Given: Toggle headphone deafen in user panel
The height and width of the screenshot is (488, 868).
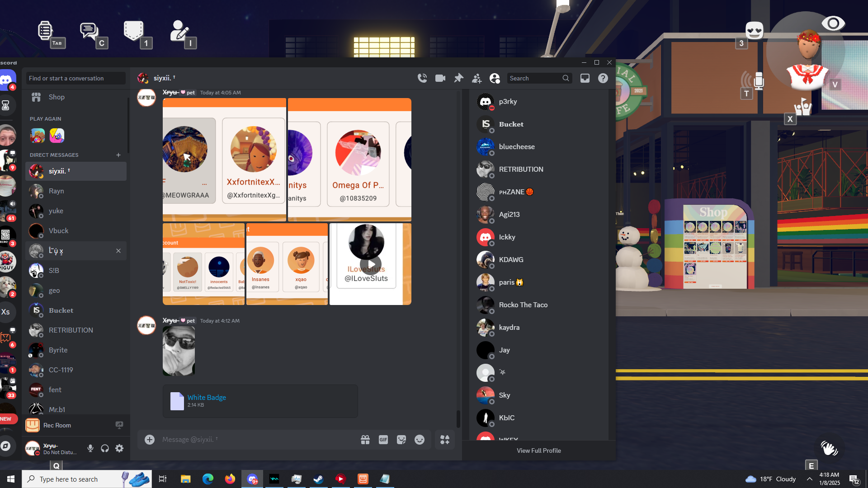Looking at the screenshot, I should 105,448.
